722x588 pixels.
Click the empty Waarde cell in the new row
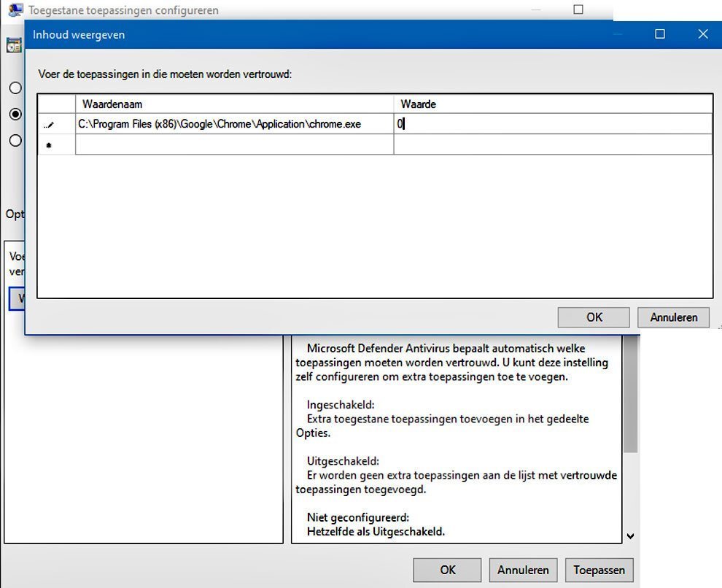pos(553,144)
